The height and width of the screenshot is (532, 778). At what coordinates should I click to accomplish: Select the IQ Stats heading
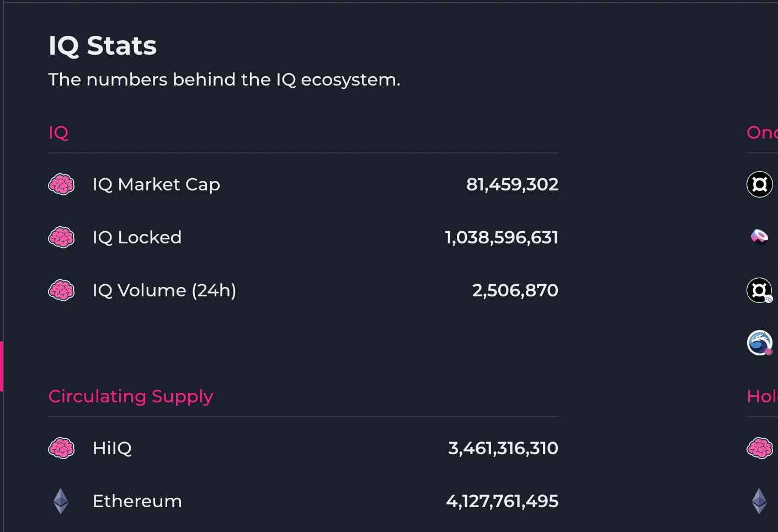[x=103, y=46]
